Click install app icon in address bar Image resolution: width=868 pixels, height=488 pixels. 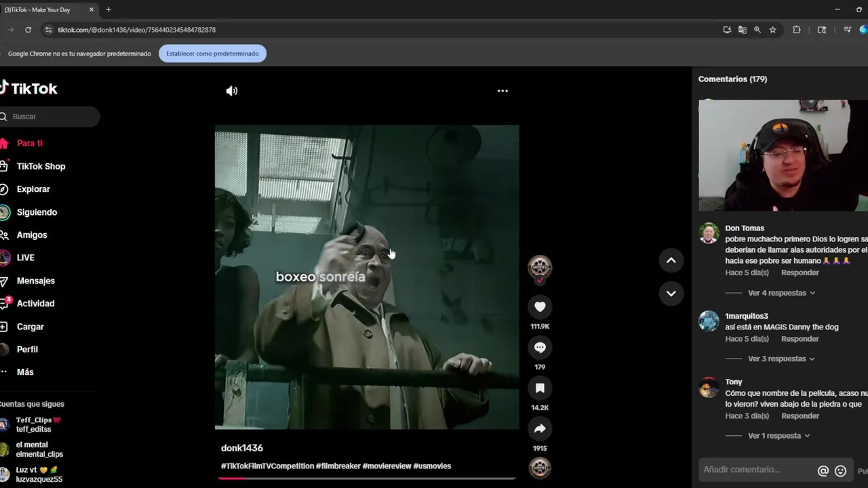click(727, 30)
